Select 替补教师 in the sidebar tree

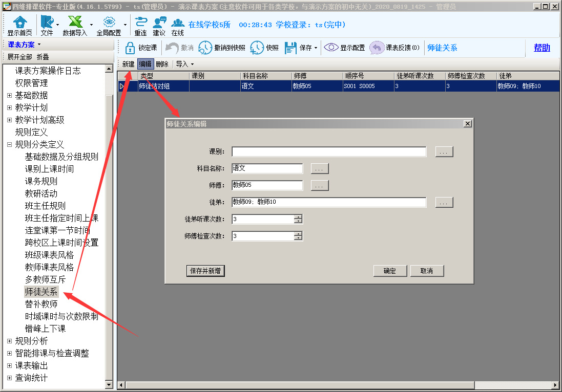pos(41,304)
